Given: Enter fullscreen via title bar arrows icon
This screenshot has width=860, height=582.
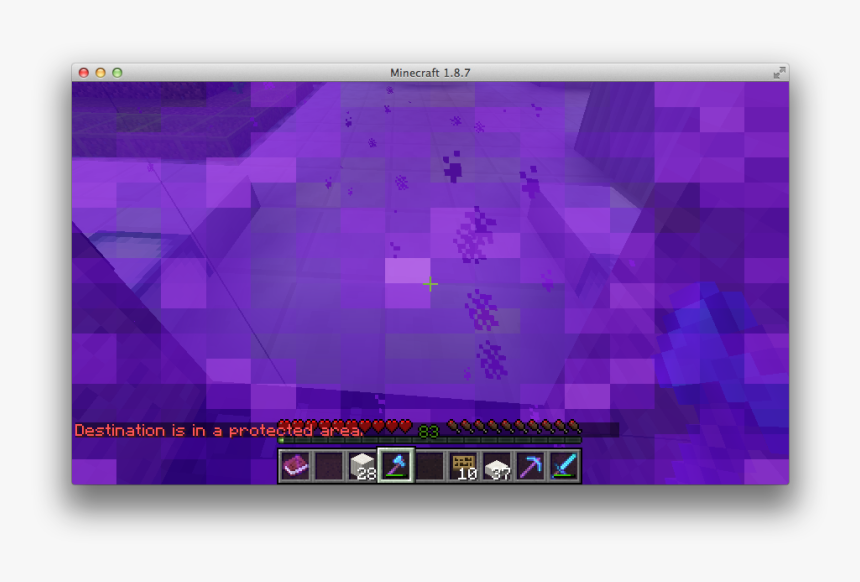Looking at the screenshot, I should (779, 72).
